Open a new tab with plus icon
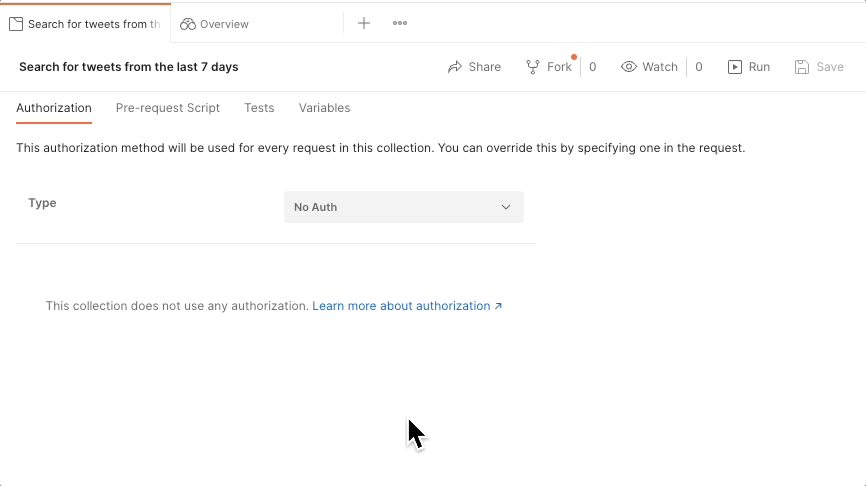Image resolution: width=866 pixels, height=486 pixels. point(363,23)
